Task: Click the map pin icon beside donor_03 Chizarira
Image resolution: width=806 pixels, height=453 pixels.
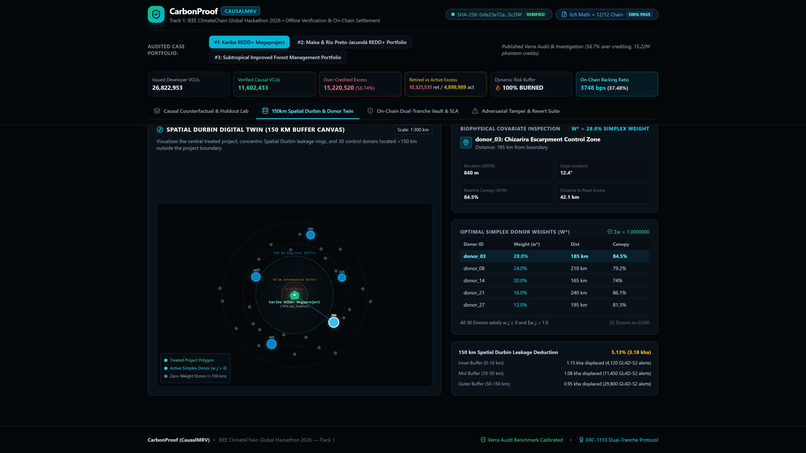Action: coord(466,142)
